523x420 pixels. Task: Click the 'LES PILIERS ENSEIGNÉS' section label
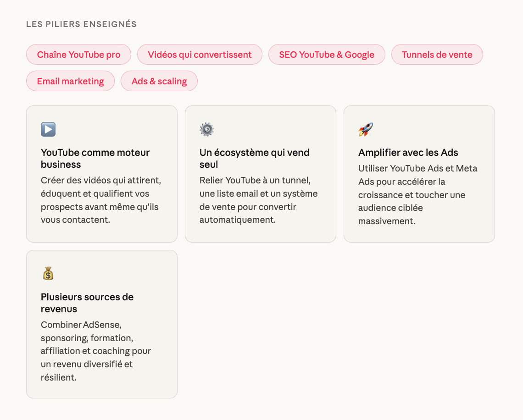[81, 24]
